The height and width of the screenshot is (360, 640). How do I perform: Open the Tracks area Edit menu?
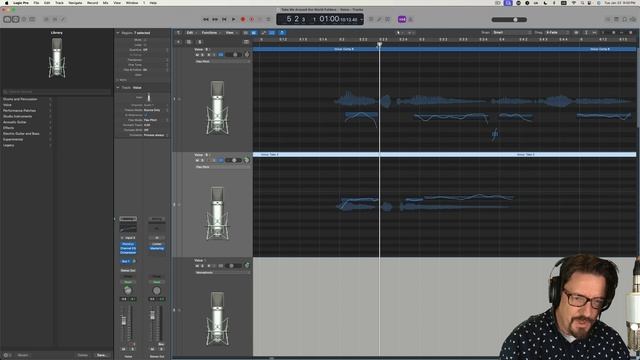(x=191, y=33)
